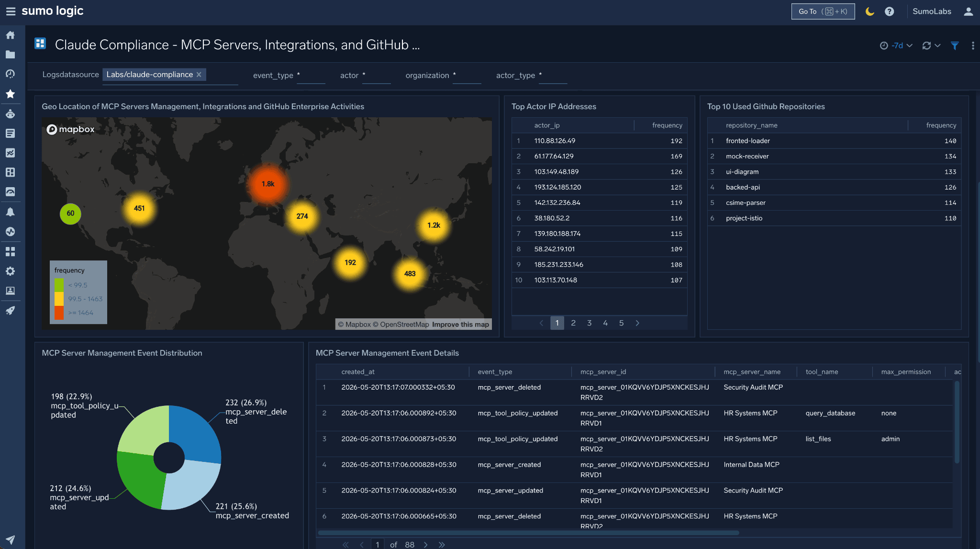The height and width of the screenshot is (549, 980).
Task: Click the OpenStreetMap attribution link
Action: [401, 325]
